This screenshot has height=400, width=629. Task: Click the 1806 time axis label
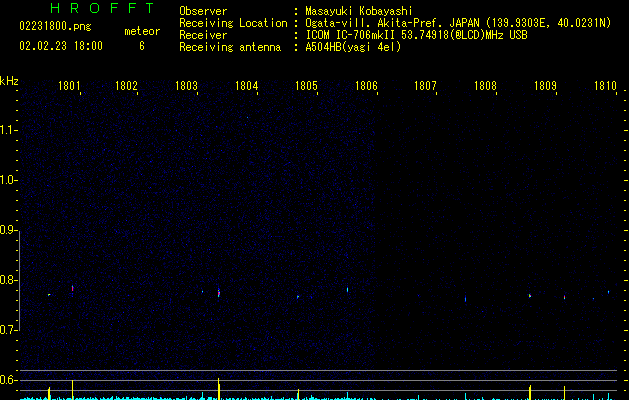366,85
